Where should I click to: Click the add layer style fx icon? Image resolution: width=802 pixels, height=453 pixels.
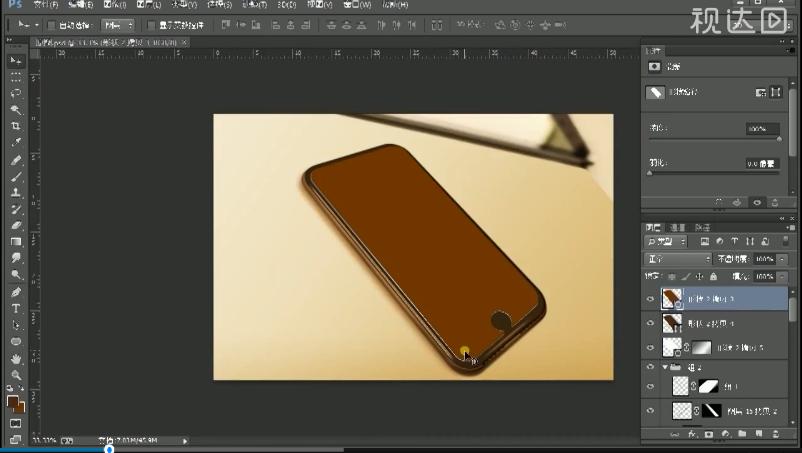coord(691,435)
